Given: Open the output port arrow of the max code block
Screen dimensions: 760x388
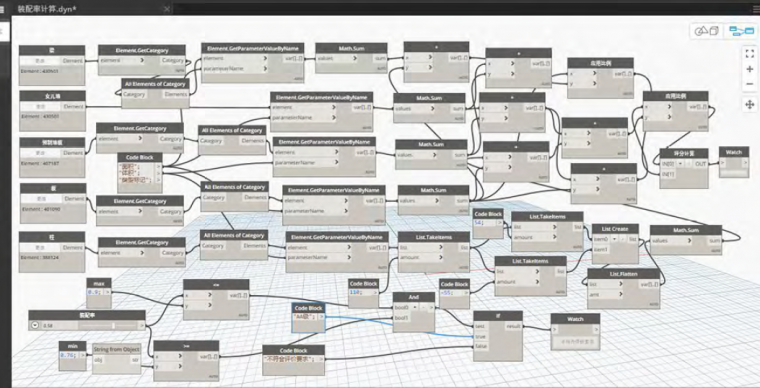Looking at the screenshot, I should [x=108, y=292].
